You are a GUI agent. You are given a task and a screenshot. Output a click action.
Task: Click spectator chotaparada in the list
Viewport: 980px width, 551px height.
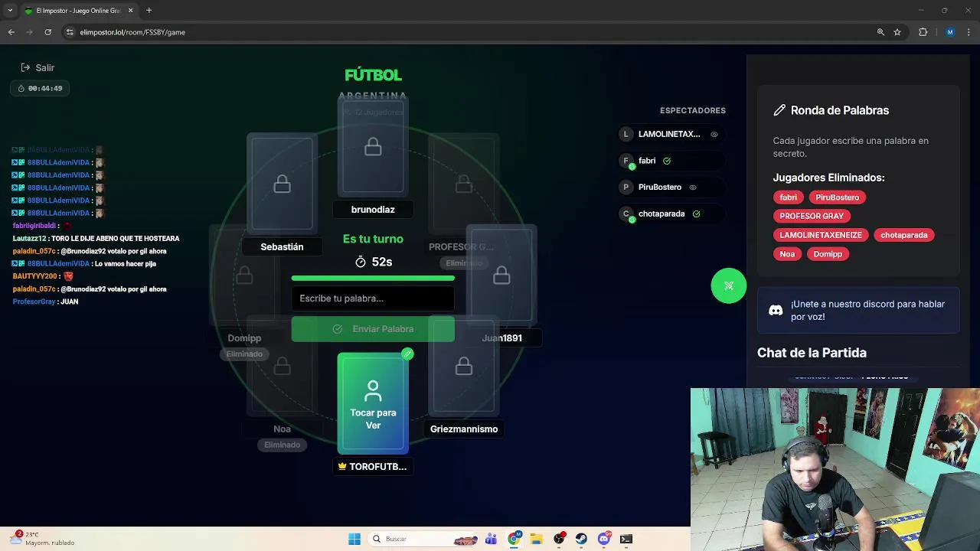[x=671, y=214]
